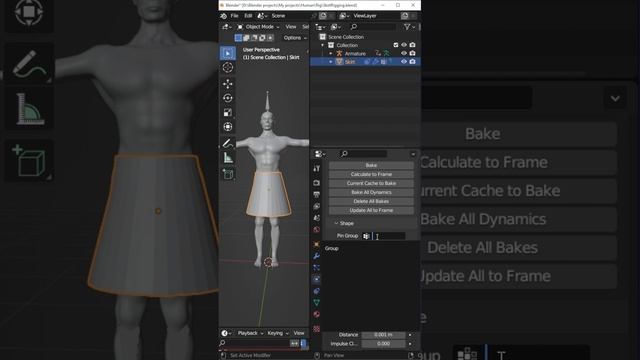Image resolution: width=640 pixels, height=360 pixels.
Task: Open the Tool tab in Properties editor
Action: [316, 168]
